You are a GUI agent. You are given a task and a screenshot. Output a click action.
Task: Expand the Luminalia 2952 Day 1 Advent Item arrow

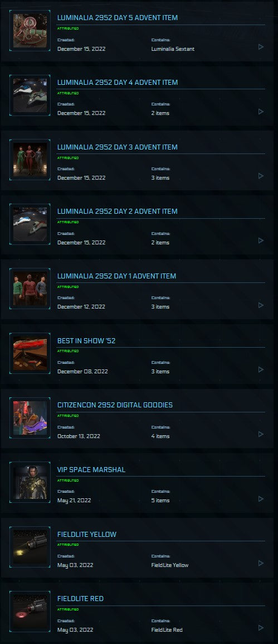pyautogui.click(x=261, y=305)
